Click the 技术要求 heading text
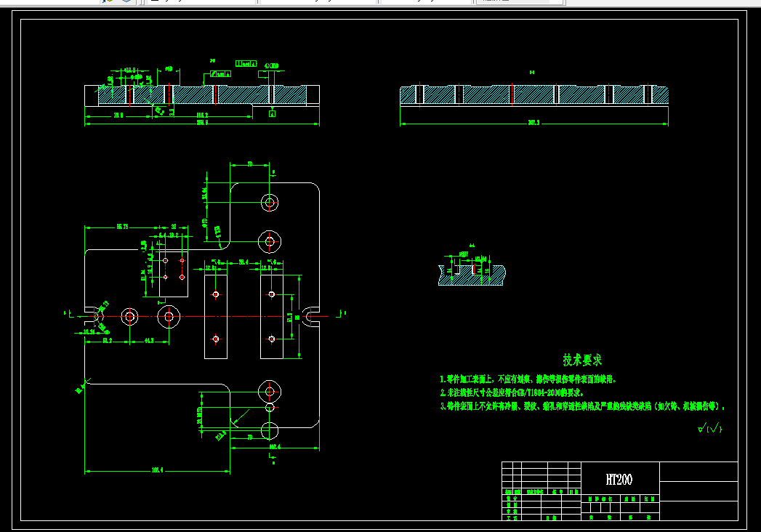The height and width of the screenshot is (532, 761). point(582,360)
